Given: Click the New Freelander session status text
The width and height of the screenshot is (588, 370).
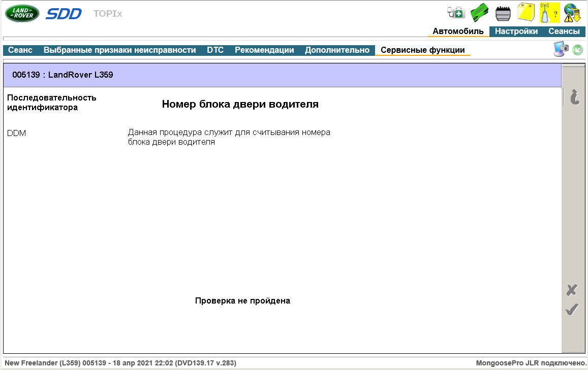Looking at the screenshot, I should coord(120,363).
